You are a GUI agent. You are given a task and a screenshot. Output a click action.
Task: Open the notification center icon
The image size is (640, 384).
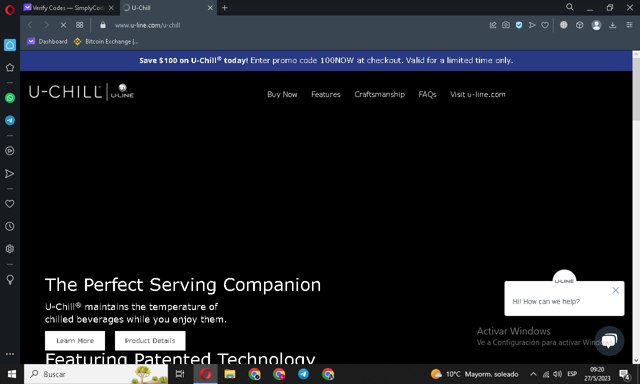[x=624, y=374]
